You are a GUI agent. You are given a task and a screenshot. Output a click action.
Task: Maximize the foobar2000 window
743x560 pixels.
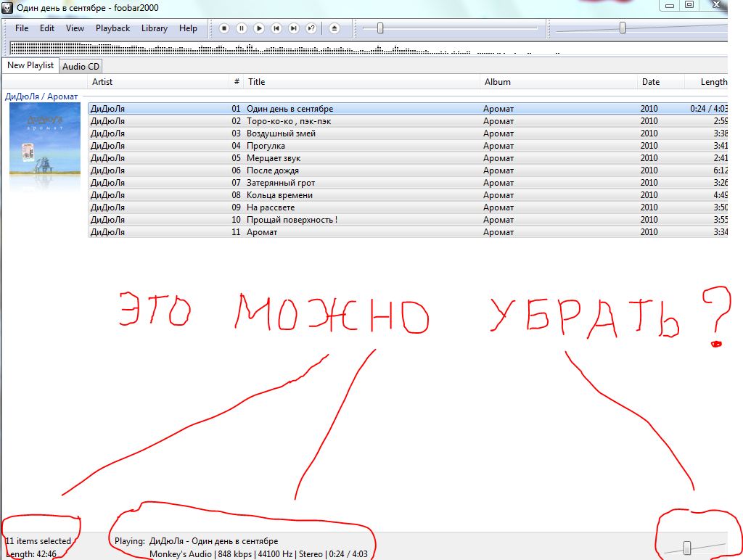click(689, 5)
